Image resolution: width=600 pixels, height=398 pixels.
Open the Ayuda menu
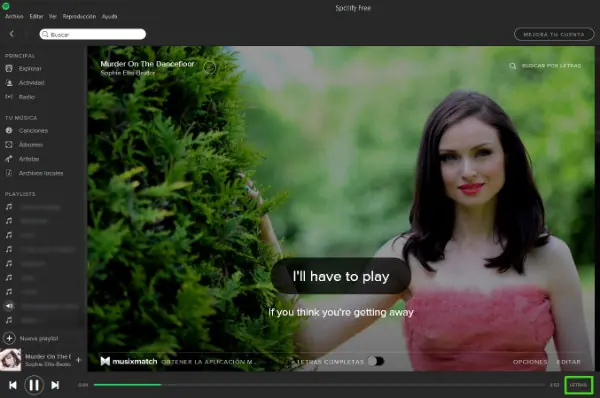(109, 16)
